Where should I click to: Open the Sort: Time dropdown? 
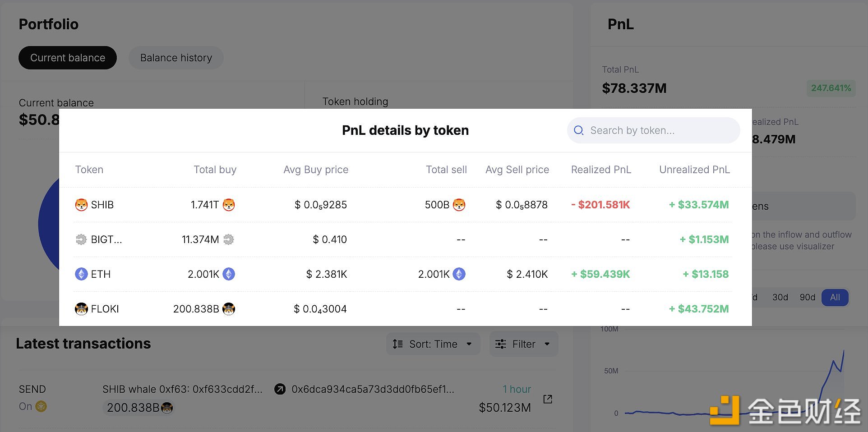pyautogui.click(x=433, y=344)
